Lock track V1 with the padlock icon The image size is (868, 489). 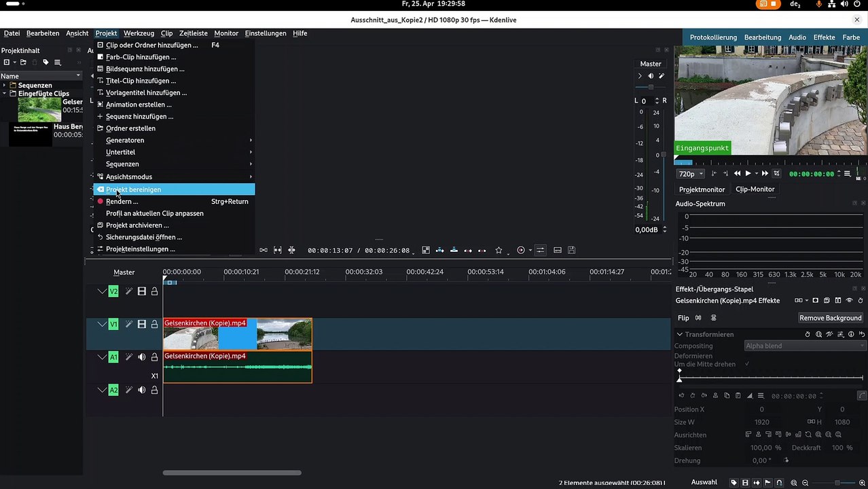point(155,325)
